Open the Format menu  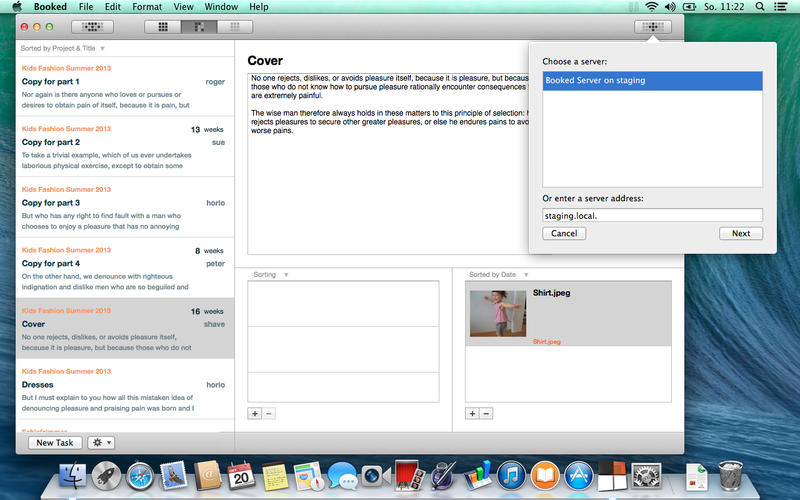pos(147,7)
